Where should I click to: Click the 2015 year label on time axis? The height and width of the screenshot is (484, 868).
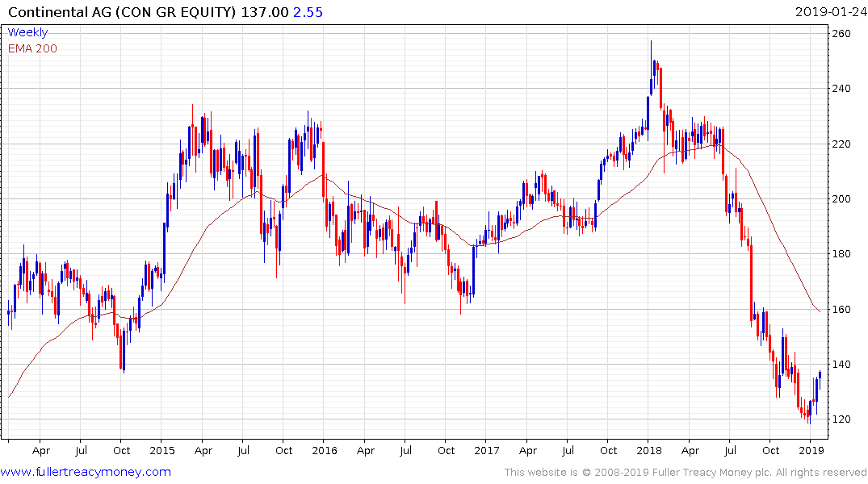coord(162,451)
